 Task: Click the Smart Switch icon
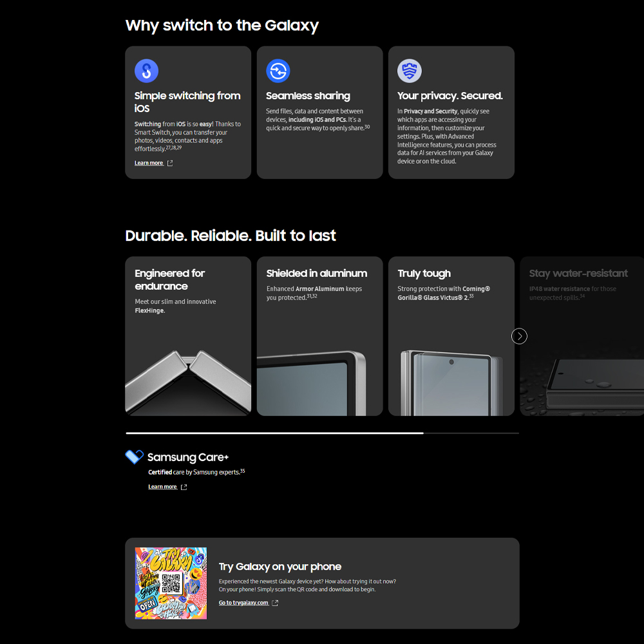(146, 71)
